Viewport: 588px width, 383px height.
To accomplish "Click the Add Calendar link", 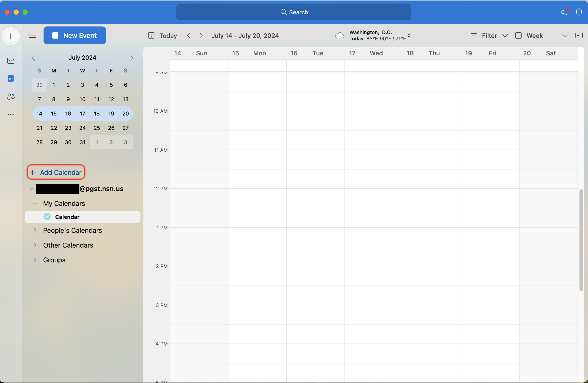I will tap(56, 172).
